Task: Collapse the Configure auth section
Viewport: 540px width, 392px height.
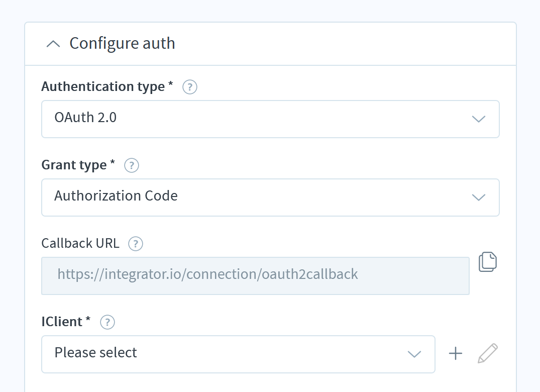Action: (53, 44)
